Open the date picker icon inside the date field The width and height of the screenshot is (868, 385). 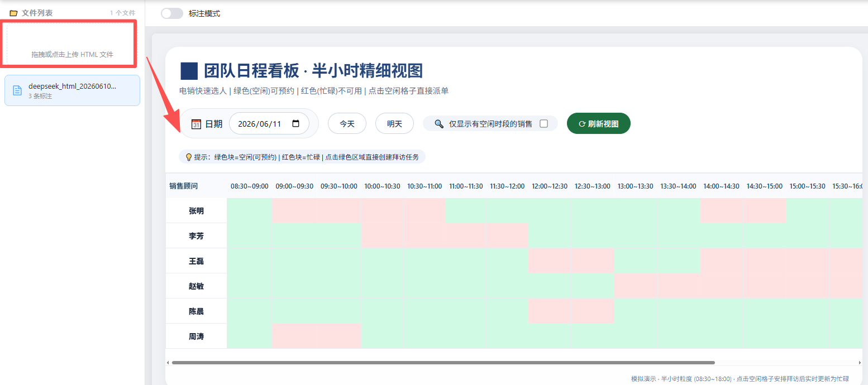296,124
